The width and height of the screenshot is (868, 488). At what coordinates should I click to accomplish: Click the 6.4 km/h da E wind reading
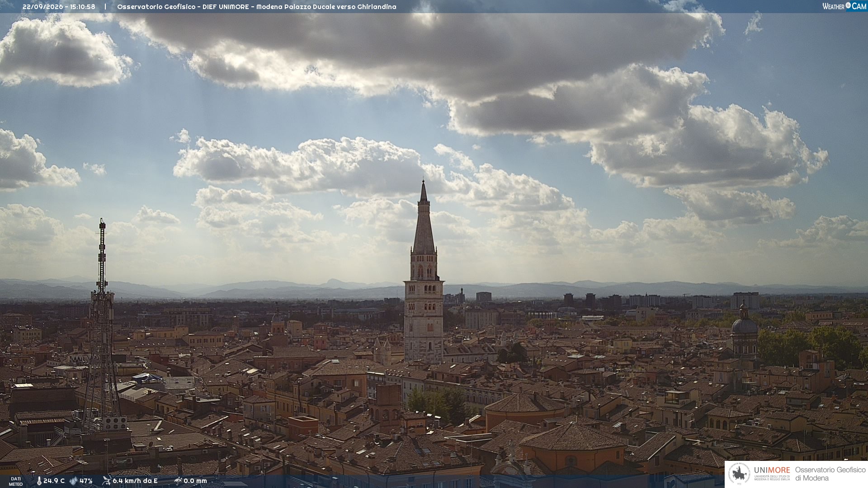[135, 481]
